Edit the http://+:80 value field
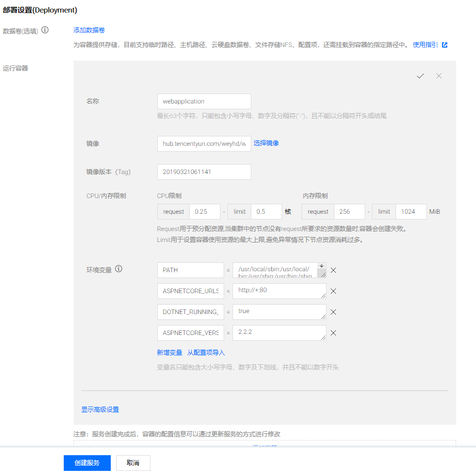Viewport: 476px width, 474px height. (x=280, y=291)
